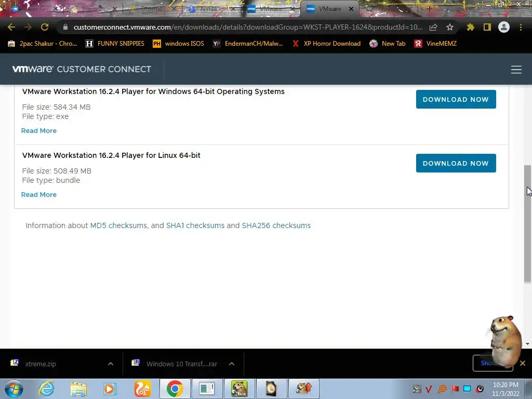Open the taskbar app with window-panels icon
The height and width of the screenshot is (399, 532).
(207, 389)
